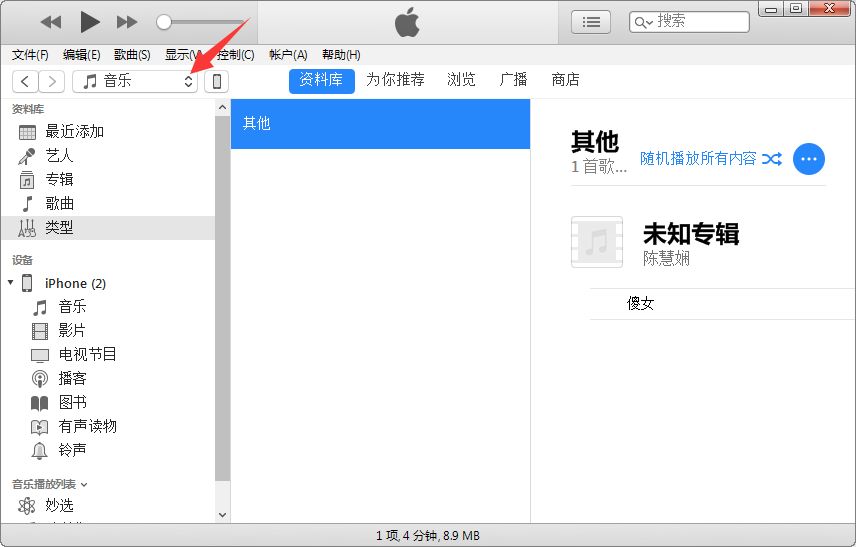
Task: Adjust the volume slider knob
Action: (x=164, y=22)
